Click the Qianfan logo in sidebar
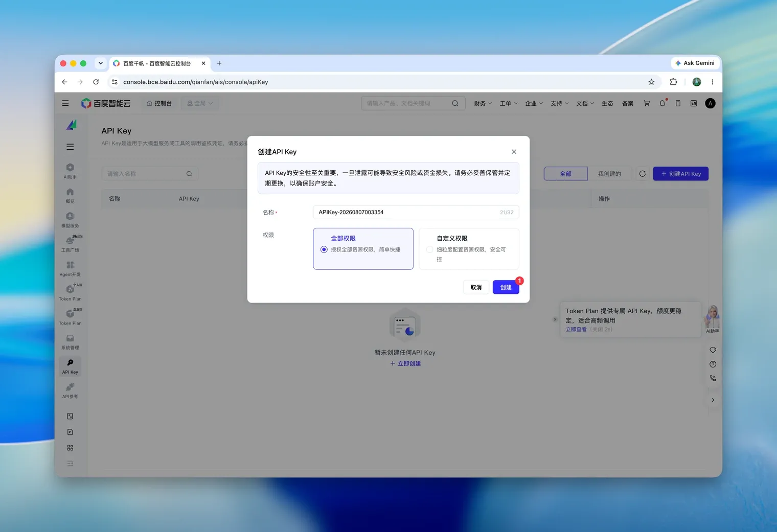Screen dimensions: 777x532 click(x=71, y=125)
